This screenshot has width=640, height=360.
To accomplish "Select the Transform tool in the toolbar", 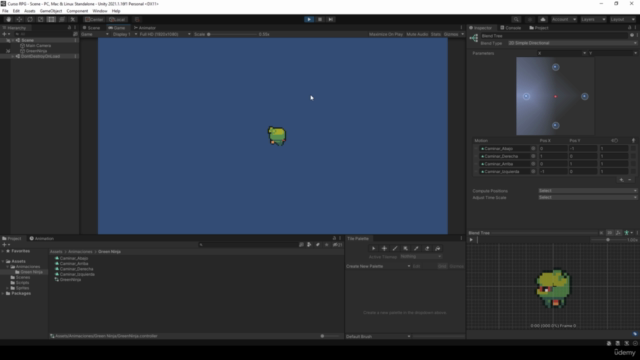I will (x=62, y=19).
